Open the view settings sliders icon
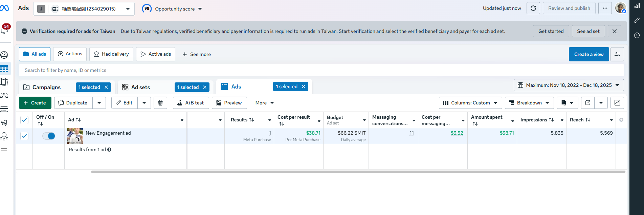The height and width of the screenshot is (215, 644). point(617,54)
